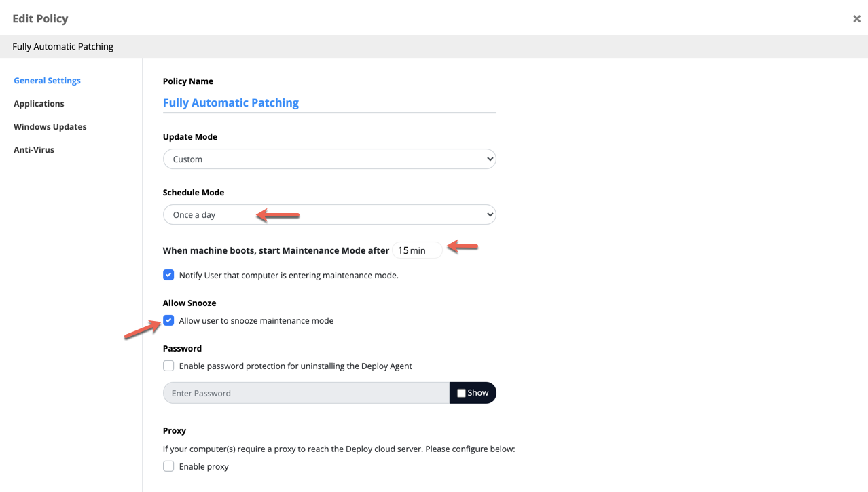Check the Show password checkbox
Screen dimensions: 868x492
[461, 393]
